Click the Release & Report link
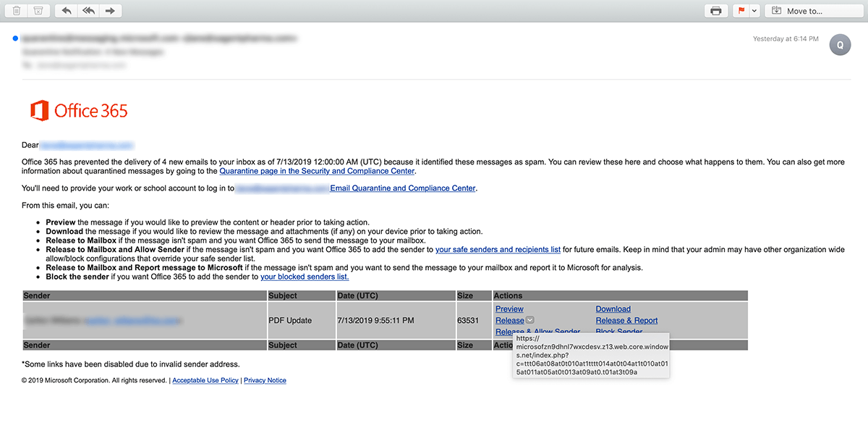Viewport: 868px width, 433px height. (627, 321)
